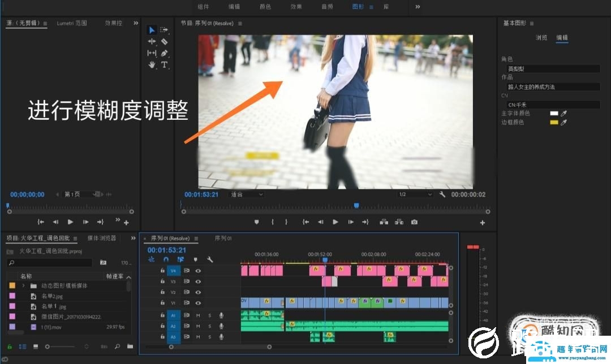Click the voice-over record mic on track A1
This screenshot has width=611, height=364.
(221, 315)
